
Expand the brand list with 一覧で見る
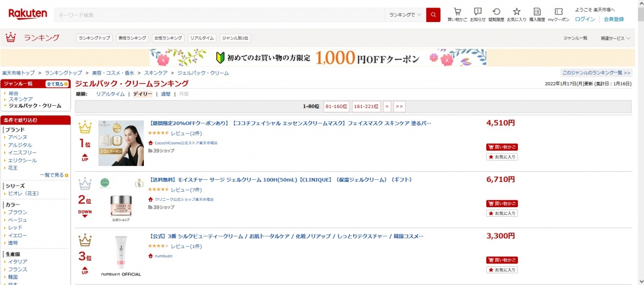pyautogui.click(x=54, y=175)
